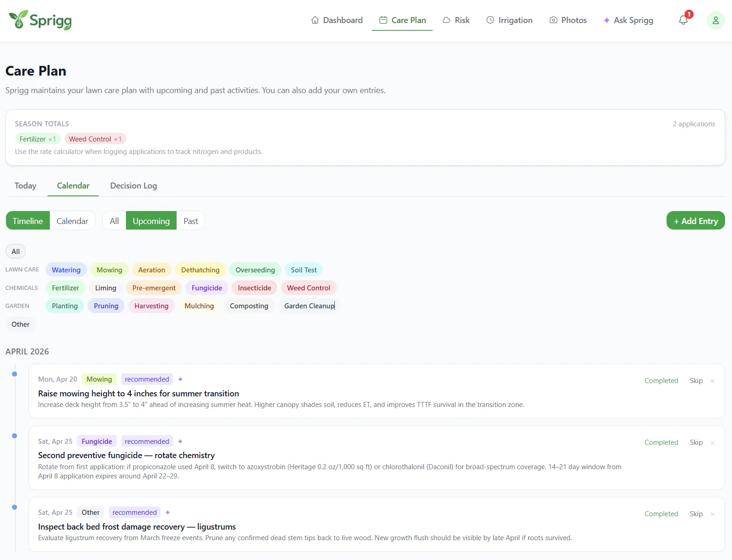
Task: Filter by Weed Control category chip
Action: point(309,288)
